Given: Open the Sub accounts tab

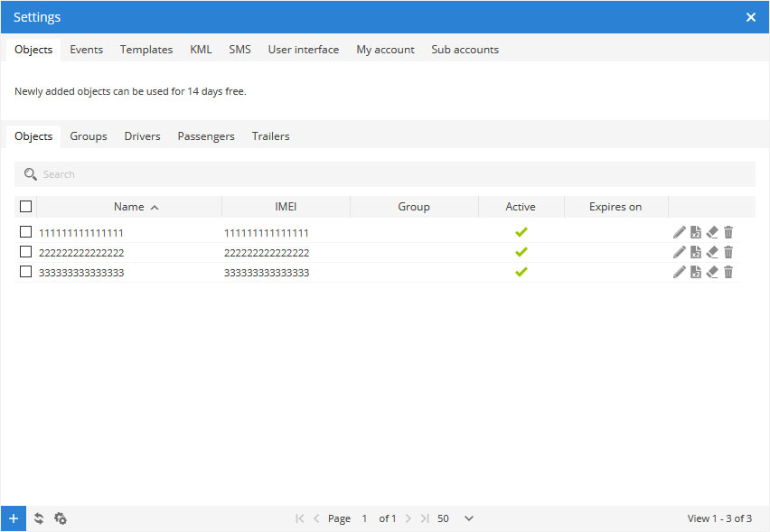Looking at the screenshot, I should click(x=465, y=50).
